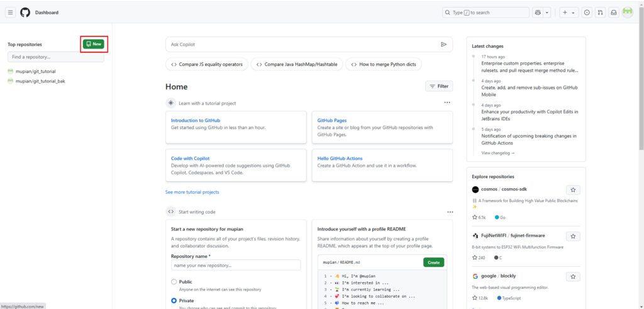Open FujiNetWIFI / fujinet-firmware repository

[x=513, y=235]
